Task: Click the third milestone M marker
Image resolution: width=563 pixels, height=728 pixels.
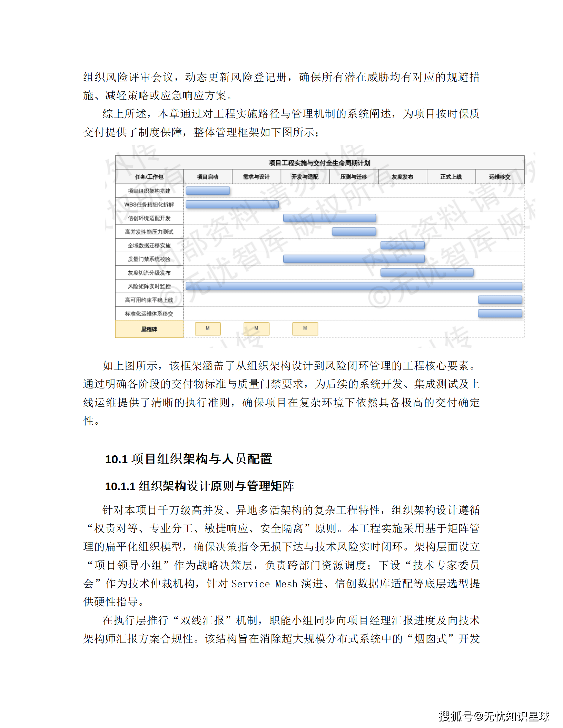Action: pyautogui.click(x=305, y=328)
